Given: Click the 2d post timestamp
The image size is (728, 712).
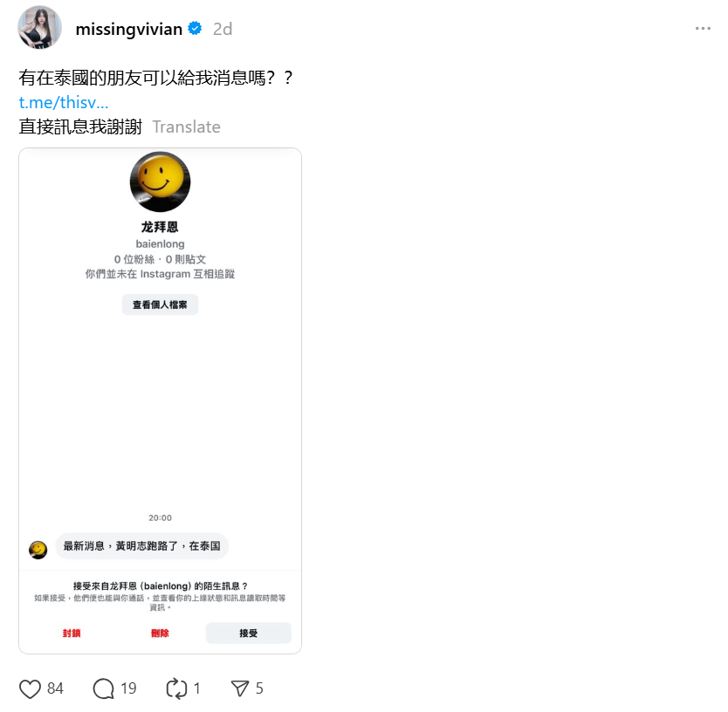Looking at the screenshot, I should tap(223, 30).
